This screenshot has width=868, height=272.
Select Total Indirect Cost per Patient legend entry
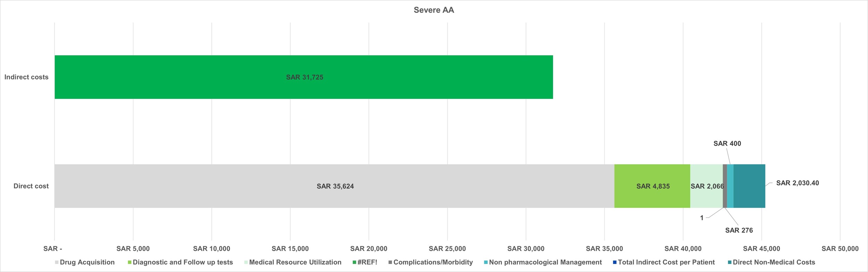point(666,263)
